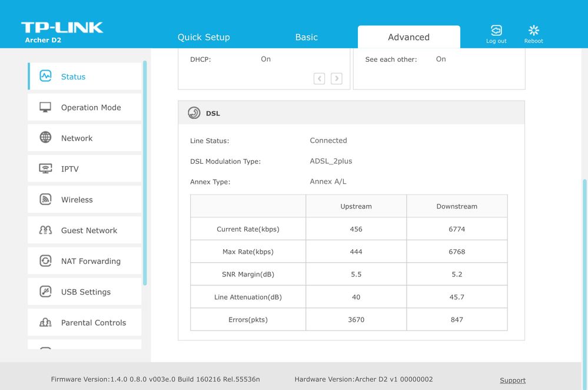The image size is (588, 390).
Task: Click the Downstream column header
Action: click(457, 206)
